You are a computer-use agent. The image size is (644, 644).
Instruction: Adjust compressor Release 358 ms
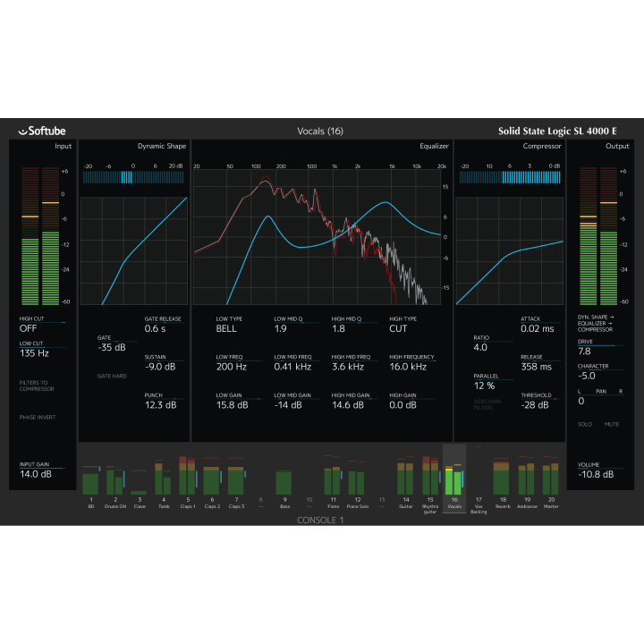[x=540, y=363]
